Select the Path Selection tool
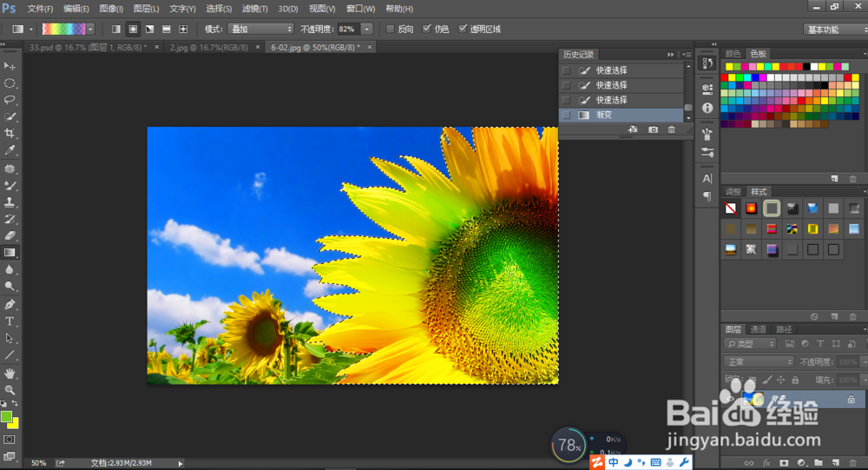The width and height of the screenshot is (868, 470). tap(10, 338)
